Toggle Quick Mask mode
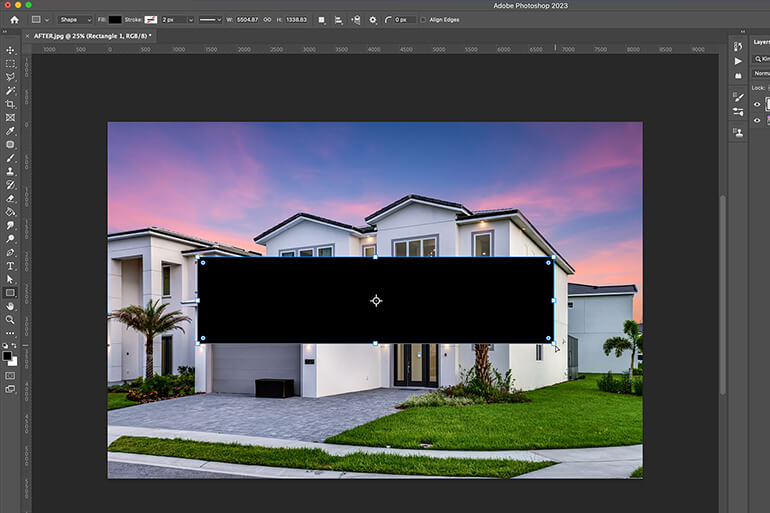 click(10, 376)
